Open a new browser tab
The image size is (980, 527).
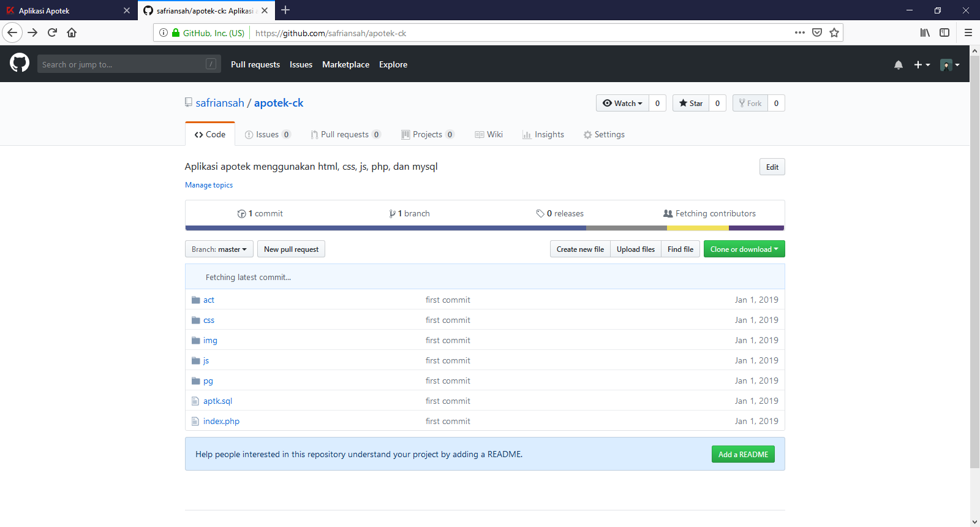coord(285,10)
